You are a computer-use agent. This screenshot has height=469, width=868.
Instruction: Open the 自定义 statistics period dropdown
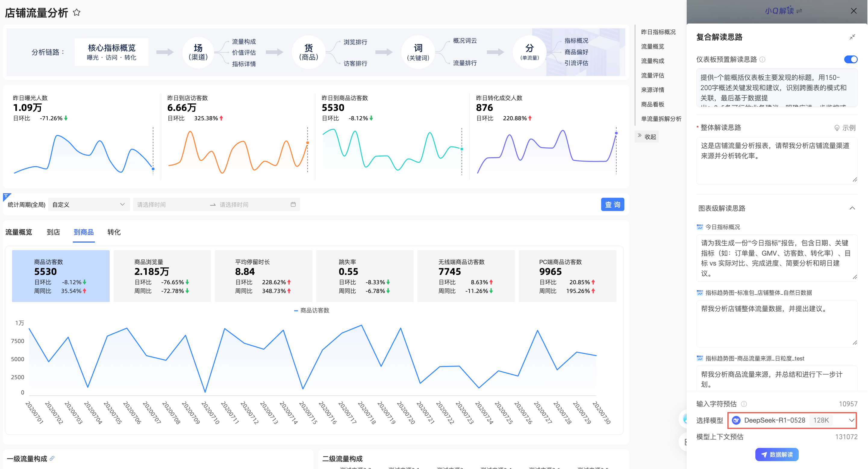[89, 204]
